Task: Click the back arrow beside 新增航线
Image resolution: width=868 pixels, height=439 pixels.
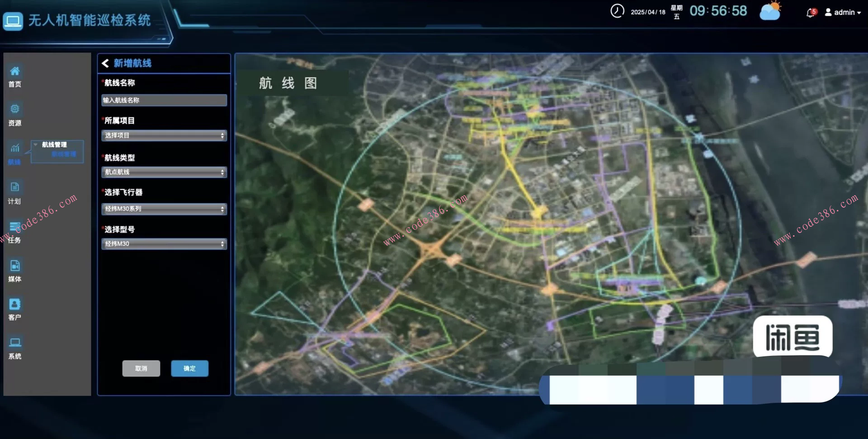Action: [x=105, y=63]
